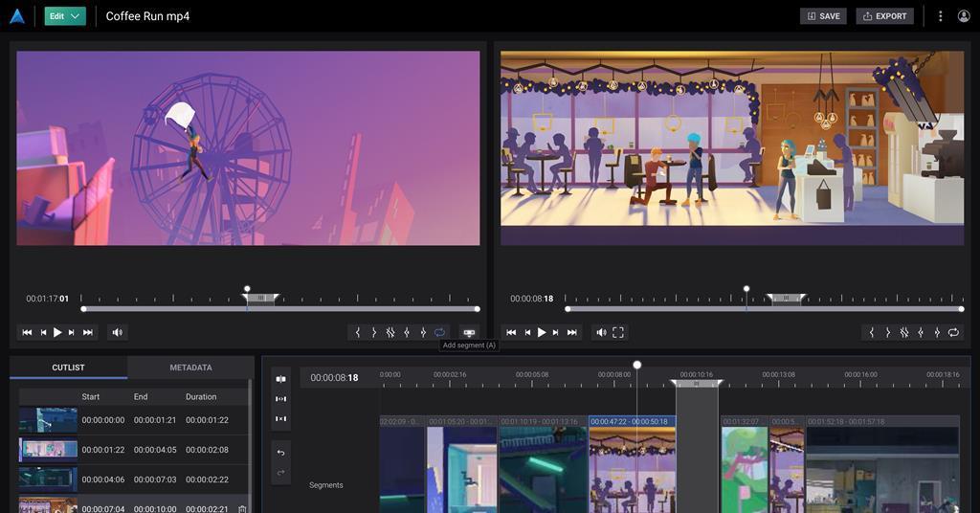
Task: Jump to end in output player
Action: tap(572, 332)
